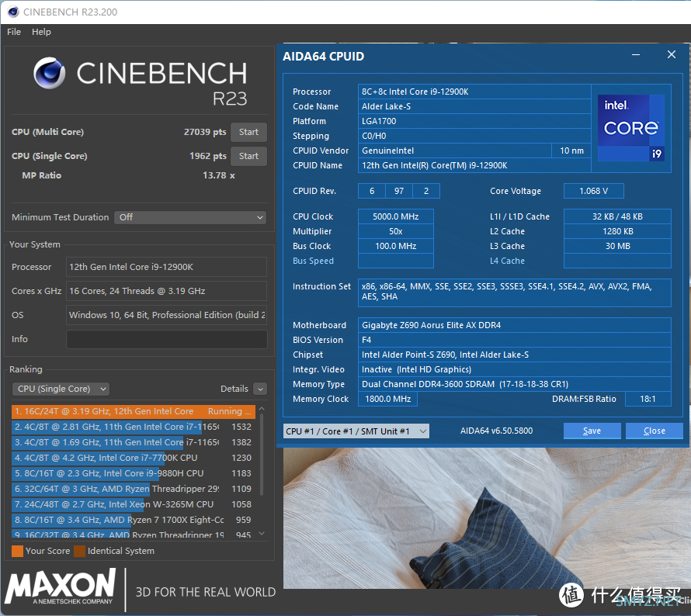This screenshot has height=616, width=691.
Task: Click the Intel Core i9 badge in AIDA64
Action: click(x=631, y=128)
